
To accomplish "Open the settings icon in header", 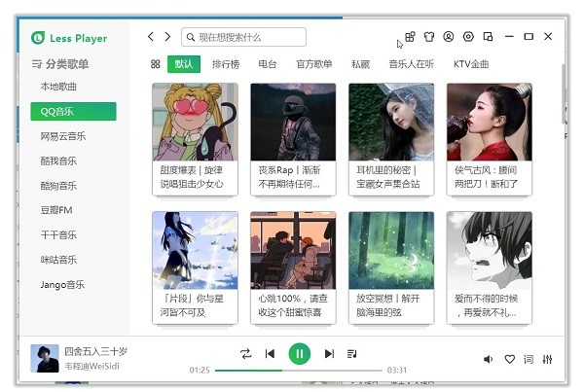I will pos(468,37).
